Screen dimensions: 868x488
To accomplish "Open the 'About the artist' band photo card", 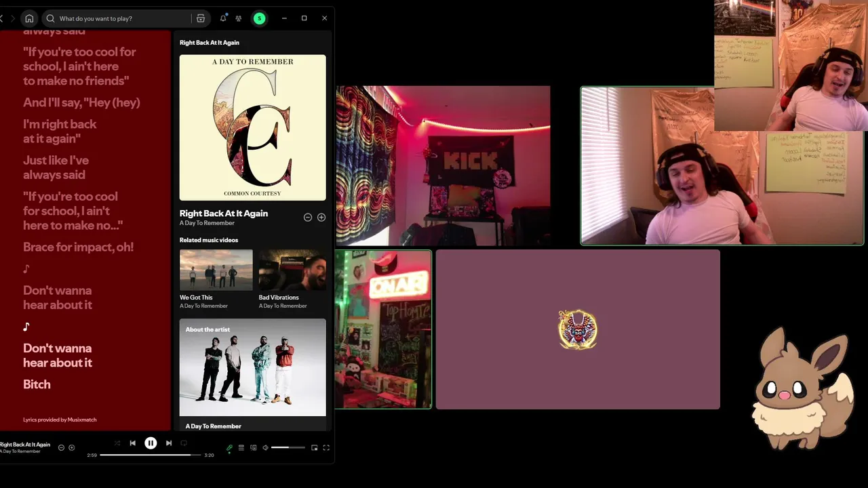I will click(x=252, y=367).
